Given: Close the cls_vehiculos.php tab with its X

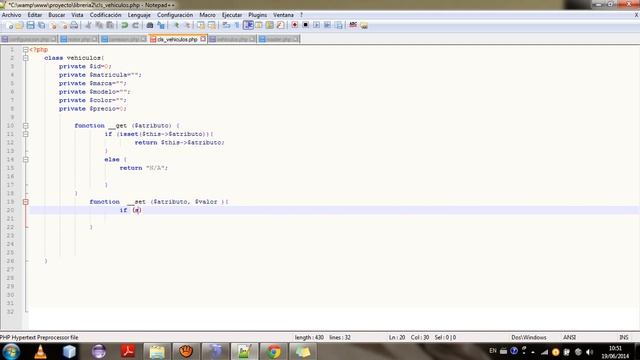Looking at the screenshot, I should tap(203, 39).
